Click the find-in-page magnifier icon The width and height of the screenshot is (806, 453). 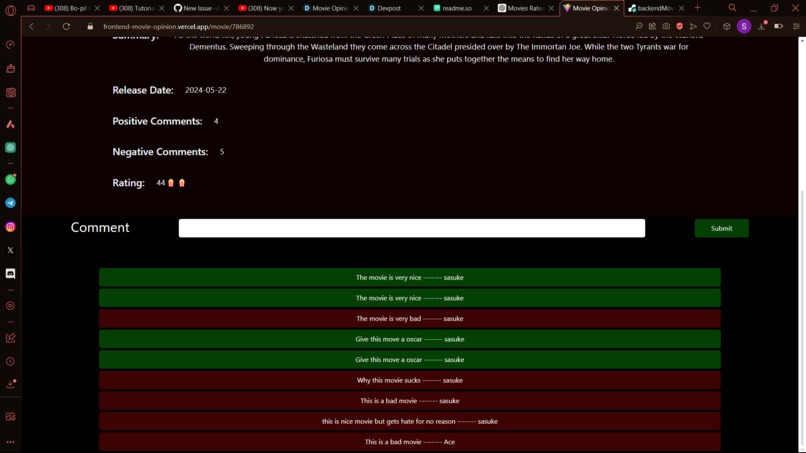click(x=639, y=26)
